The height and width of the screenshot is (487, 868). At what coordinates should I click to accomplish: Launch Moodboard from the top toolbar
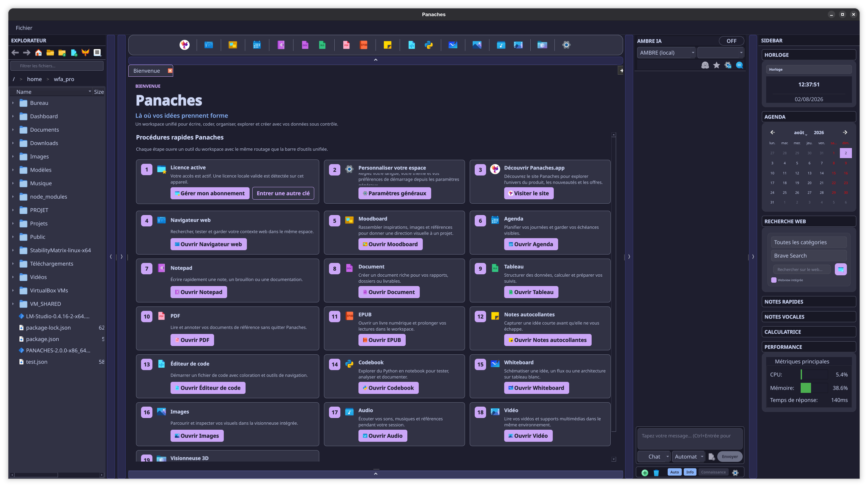click(x=232, y=45)
